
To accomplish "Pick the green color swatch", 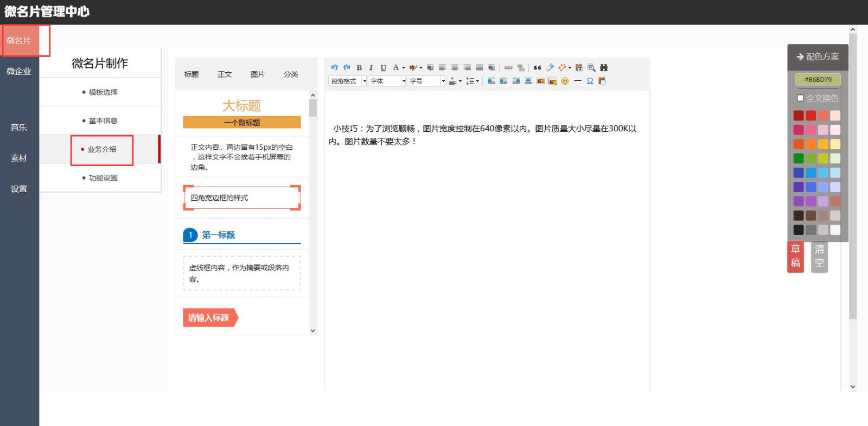I will (x=799, y=158).
